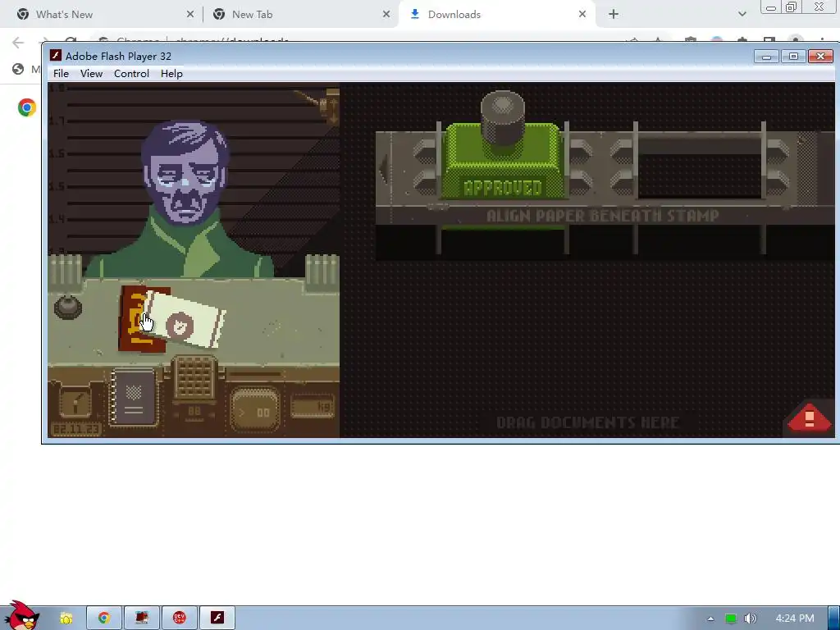Click the green network tray icon
840x630 pixels.
coord(730,619)
